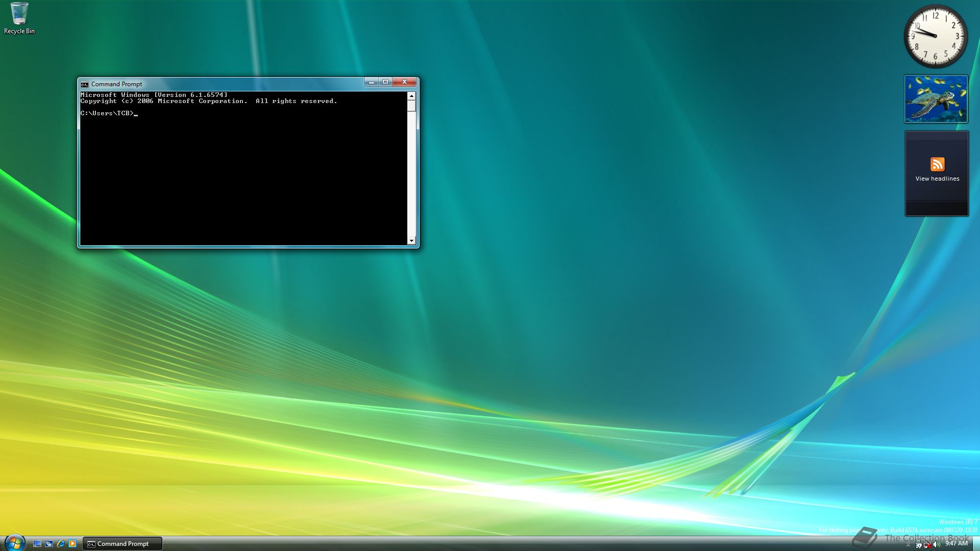
Task: Click the 'Microsoft Windows [Version 6.1.6574]' line
Action: [x=154, y=95]
